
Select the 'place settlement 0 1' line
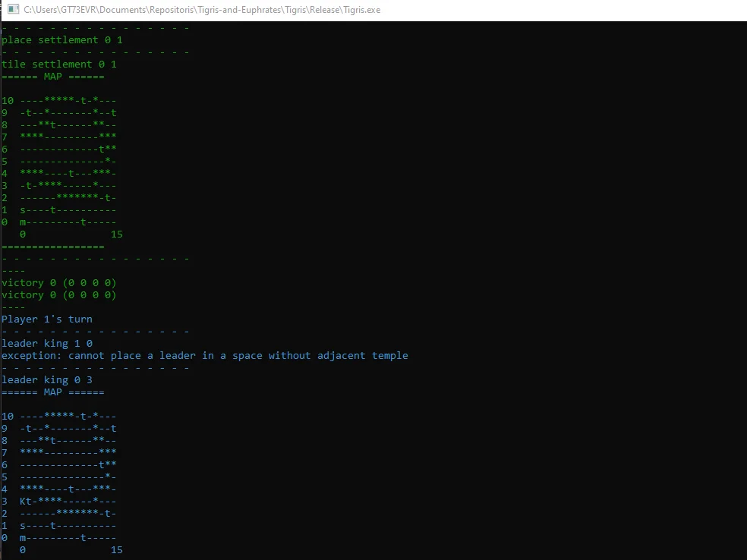(62, 40)
